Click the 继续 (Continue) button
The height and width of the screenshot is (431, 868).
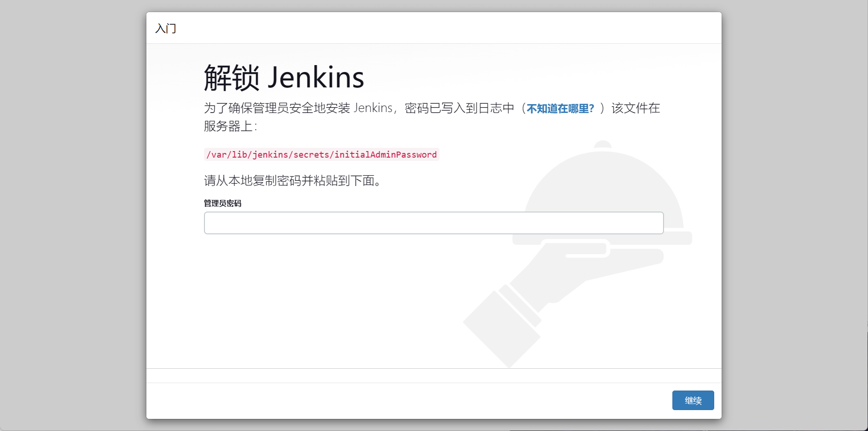point(693,400)
